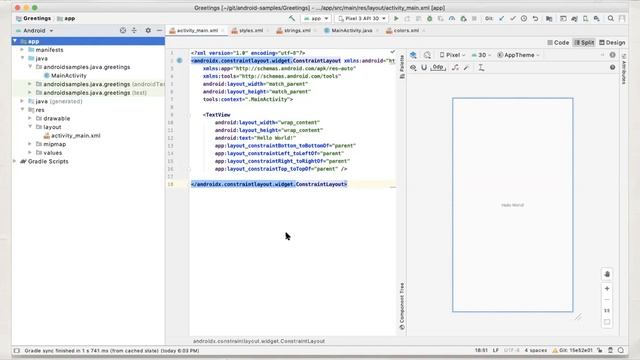Show Git history clock icon
The image size is (640, 360).
[524, 18]
